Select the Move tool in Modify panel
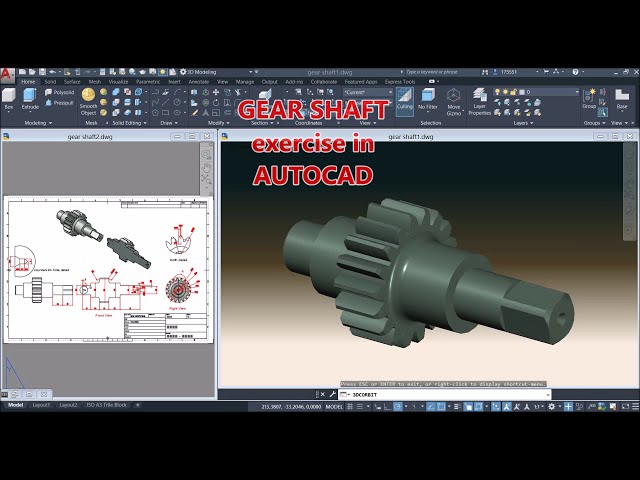This screenshot has width=640, height=480. 216,92
